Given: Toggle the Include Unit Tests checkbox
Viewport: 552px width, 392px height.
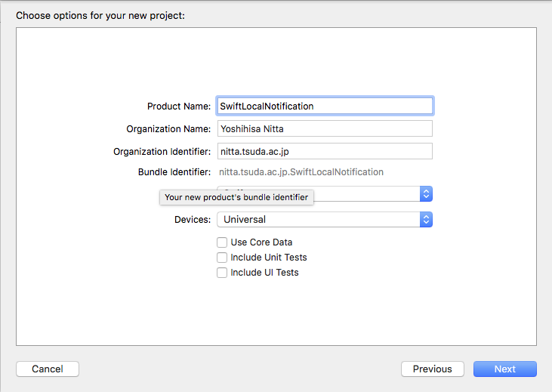Looking at the screenshot, I should (x=222, y=258).
